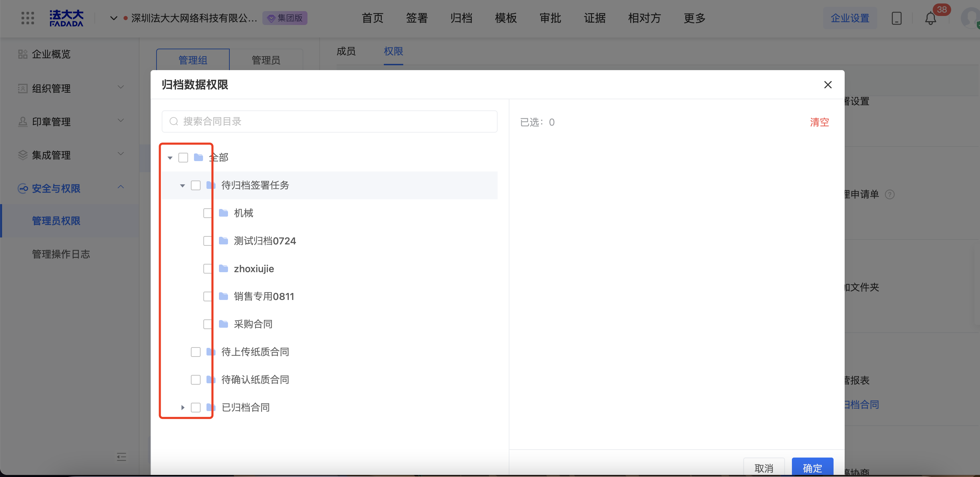Screen dimensions: 980x477
Task: Check the 已归档合同 checkbox
Action: tap(196, 408)
